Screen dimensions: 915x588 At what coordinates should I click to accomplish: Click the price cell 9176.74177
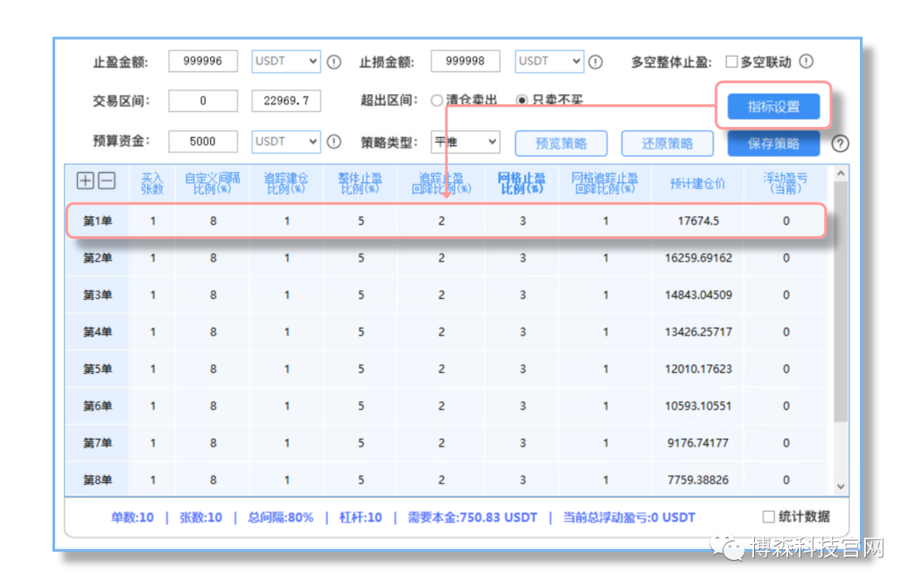[x=698, y=443]
